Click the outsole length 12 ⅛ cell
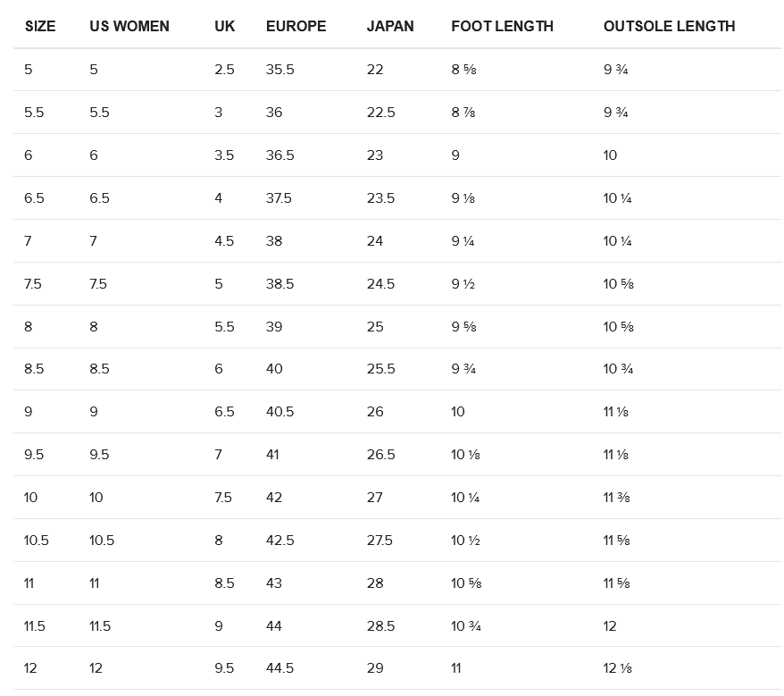784x696 pixels. (618, 668)
